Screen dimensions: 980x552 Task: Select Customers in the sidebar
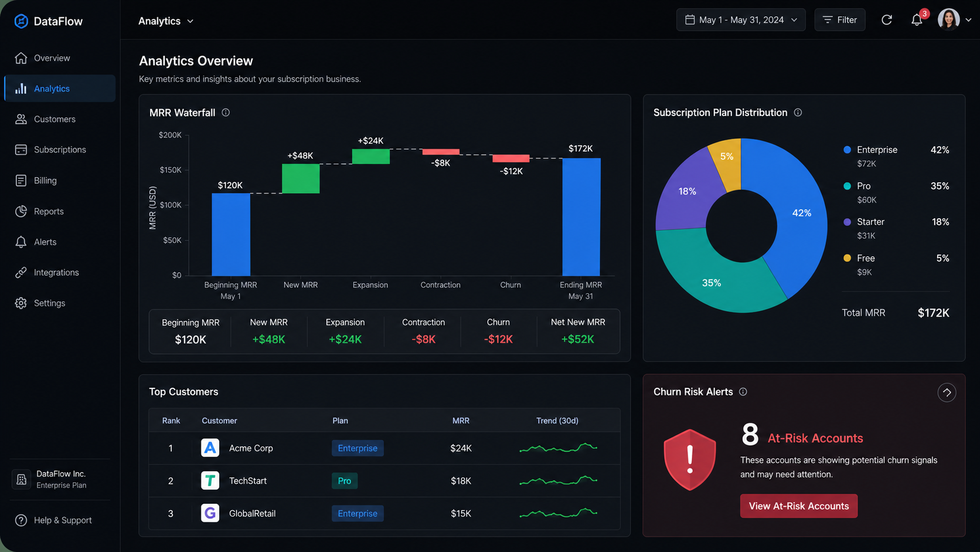click(60, 119)
